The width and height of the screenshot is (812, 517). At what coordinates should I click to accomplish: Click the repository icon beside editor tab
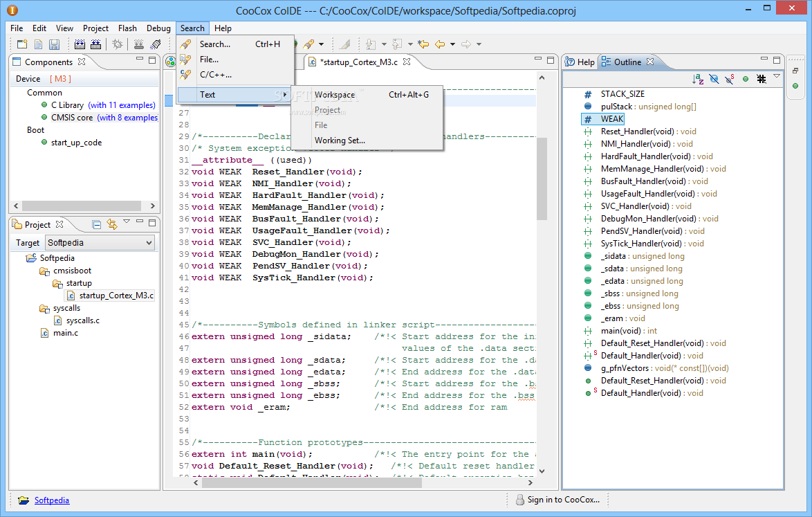pos(170,62)
